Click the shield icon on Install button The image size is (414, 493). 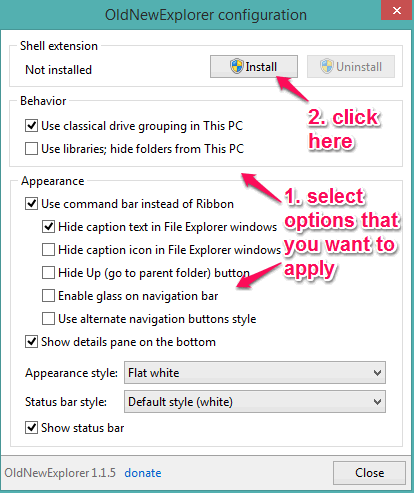(237, 66)
